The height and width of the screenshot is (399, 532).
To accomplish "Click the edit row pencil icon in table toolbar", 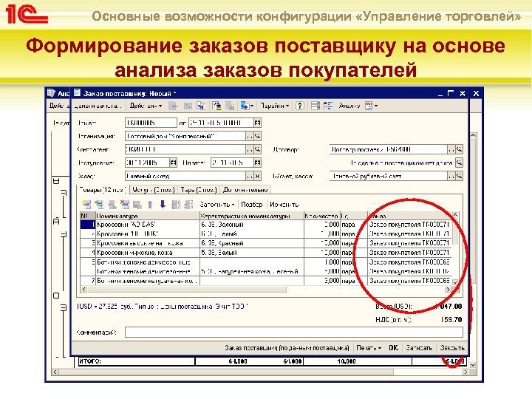I will point(112,205).
